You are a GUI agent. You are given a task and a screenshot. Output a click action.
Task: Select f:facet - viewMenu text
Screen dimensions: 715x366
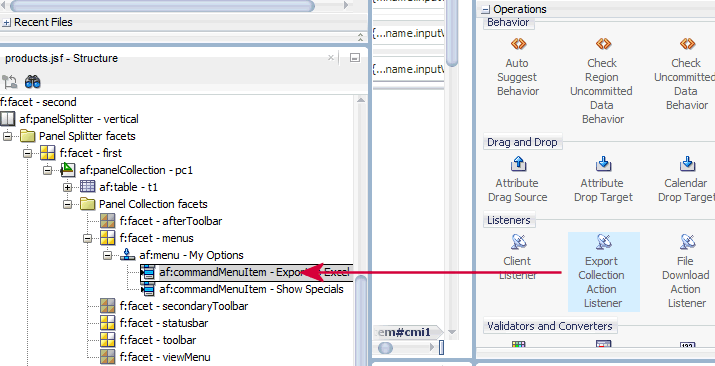point(166,357)
